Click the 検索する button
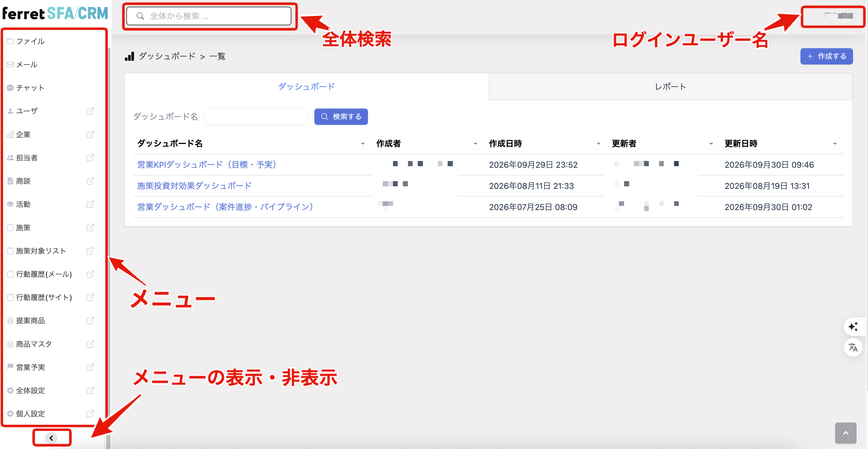The height and width of the screenshot is (449, 868). [x=341, y=117]
